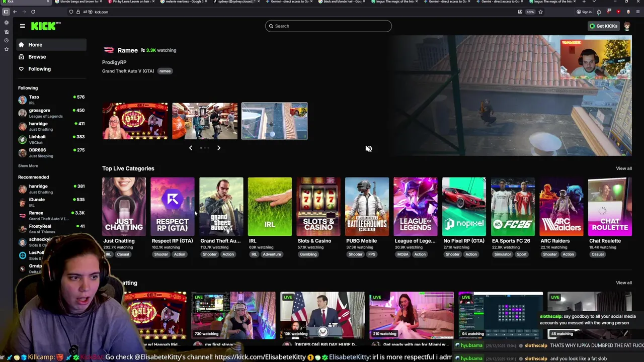Switch to the Pin by Laura Leonie tab
Viewport: 644px width, 362px height.
131,2
